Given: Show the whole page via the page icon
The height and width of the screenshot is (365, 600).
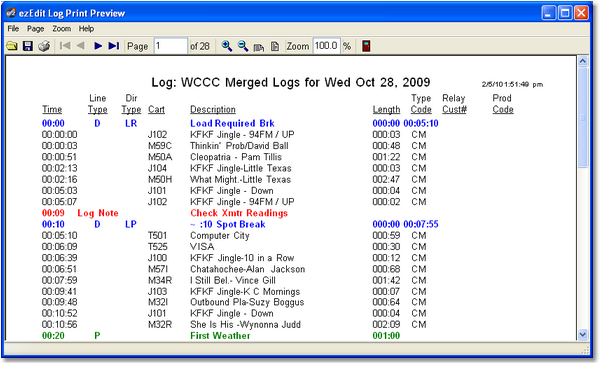Looking at the screenshot, I should 275,47.
